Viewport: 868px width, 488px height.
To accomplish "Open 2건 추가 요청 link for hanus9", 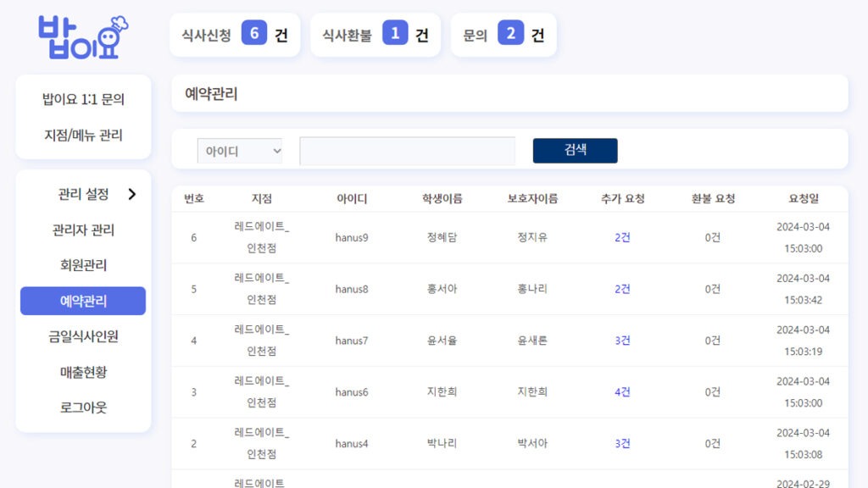I will pyautogui.click(x=622, y=237).
